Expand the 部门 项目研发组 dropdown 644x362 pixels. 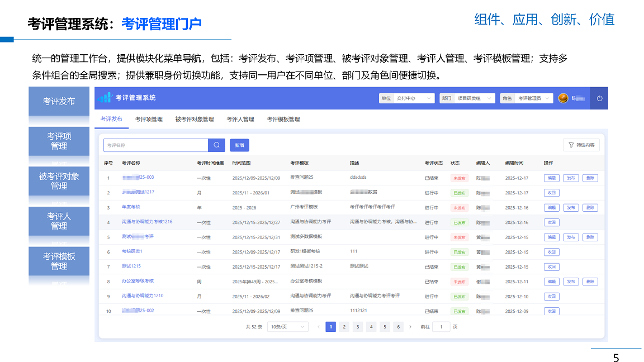[x=467, y=98]
